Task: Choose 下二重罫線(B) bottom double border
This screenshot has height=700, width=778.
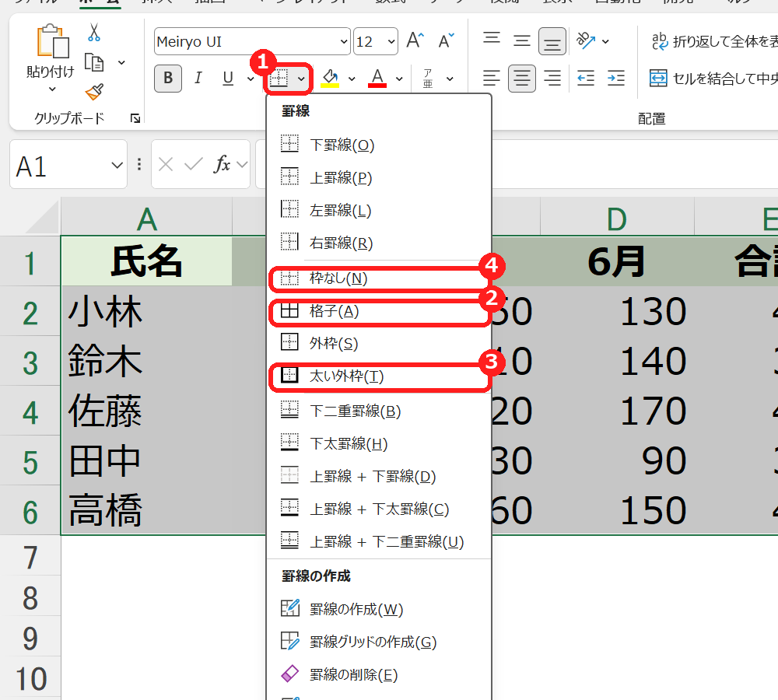Action: click(x=379, y=411)
